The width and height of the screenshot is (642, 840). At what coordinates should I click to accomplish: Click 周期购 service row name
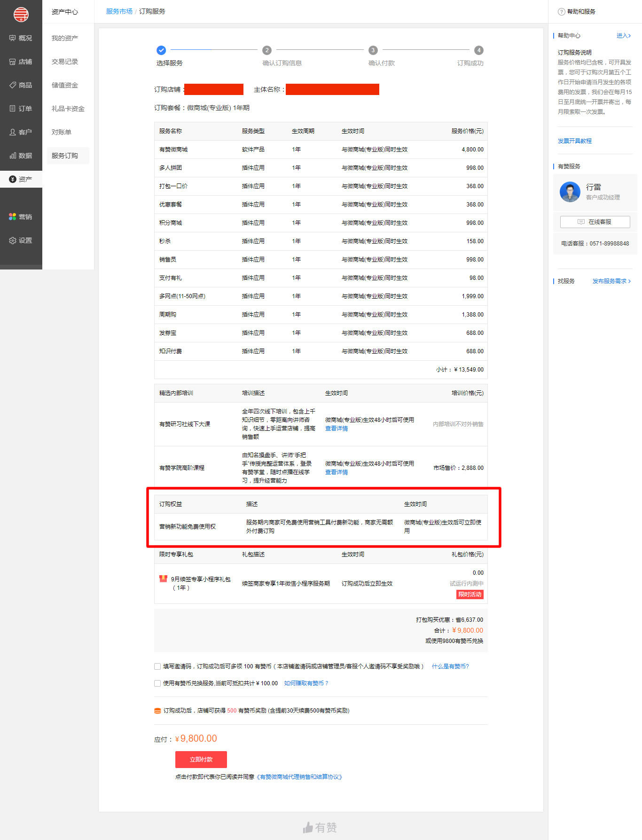[x=168, y=315]
